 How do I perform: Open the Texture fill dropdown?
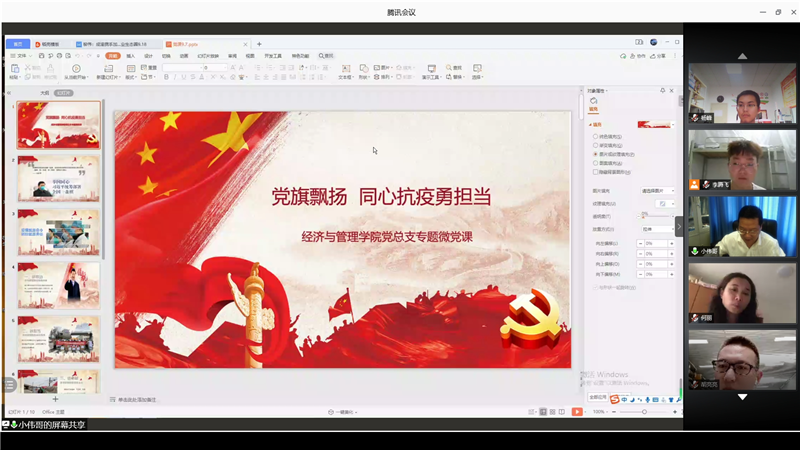(x=665, y=204)
